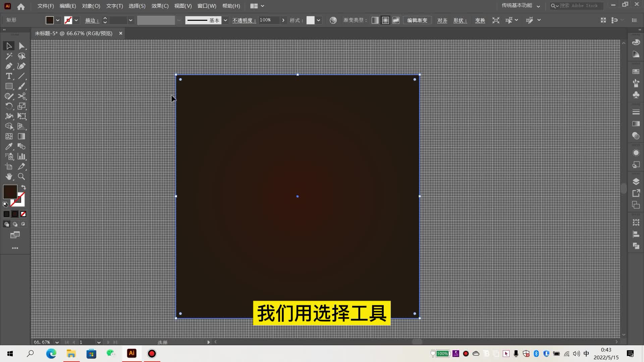Choose radial gradient type
This screenshot has height=362, width=644.
click(385, 20)
